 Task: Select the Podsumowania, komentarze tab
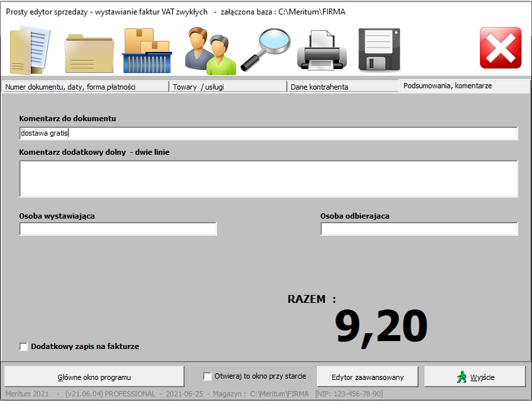[x=463, y=86]
